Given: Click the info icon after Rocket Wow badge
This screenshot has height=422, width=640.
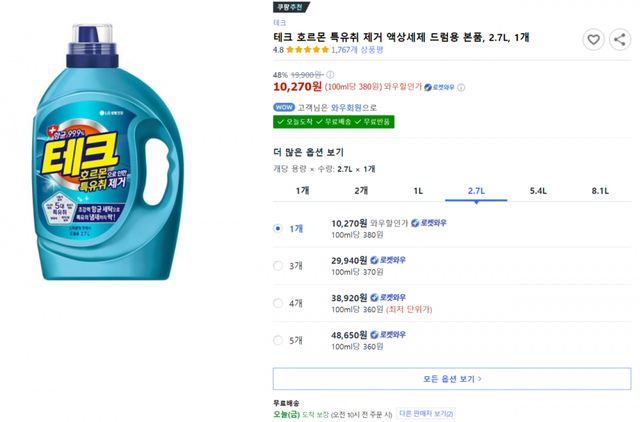Looking at the screenshot, I should coord(459,87).
